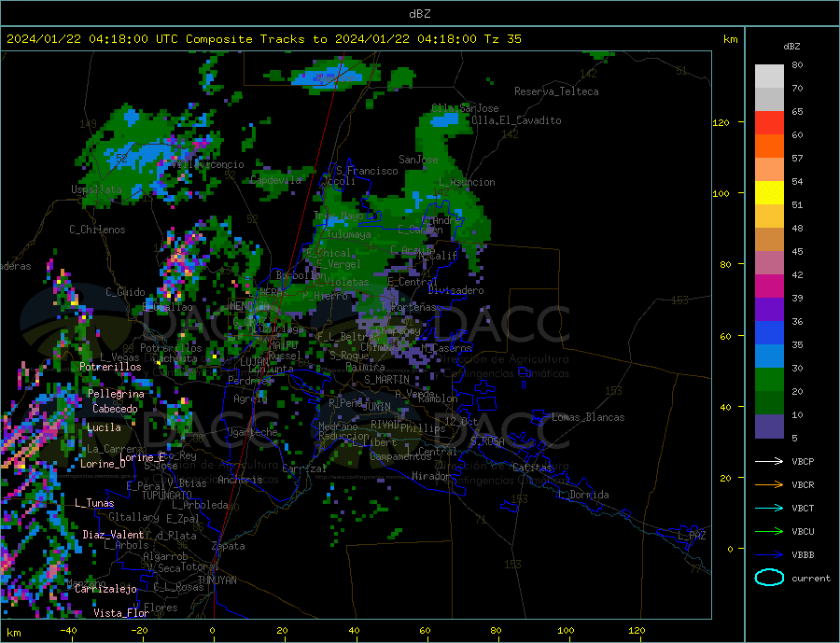Image resolution: width=840 pixels, height=643 pixels.
Task: Click the Cabecedo label
Action: (115, 409)
